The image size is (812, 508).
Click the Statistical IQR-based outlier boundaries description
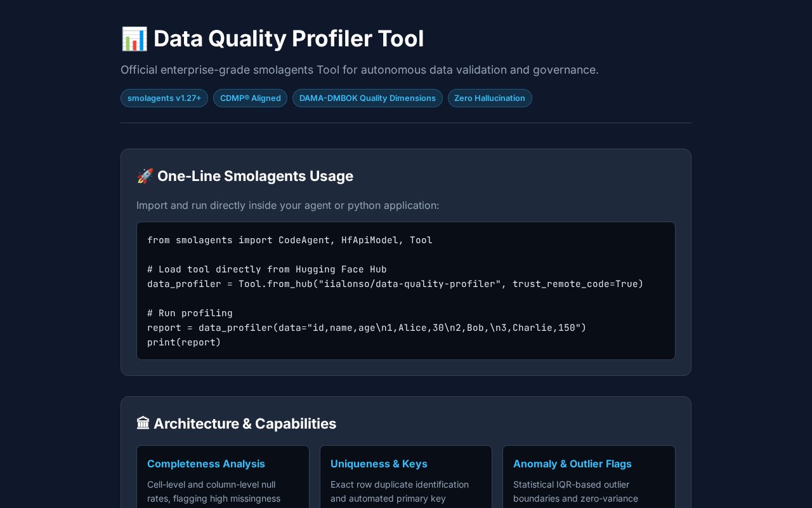tap(575, 491)
